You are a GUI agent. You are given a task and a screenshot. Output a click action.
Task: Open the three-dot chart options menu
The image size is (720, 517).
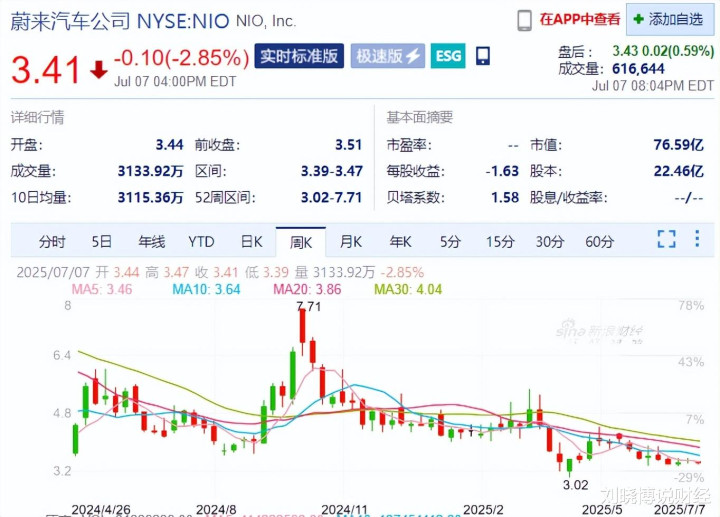pos(697,239)
